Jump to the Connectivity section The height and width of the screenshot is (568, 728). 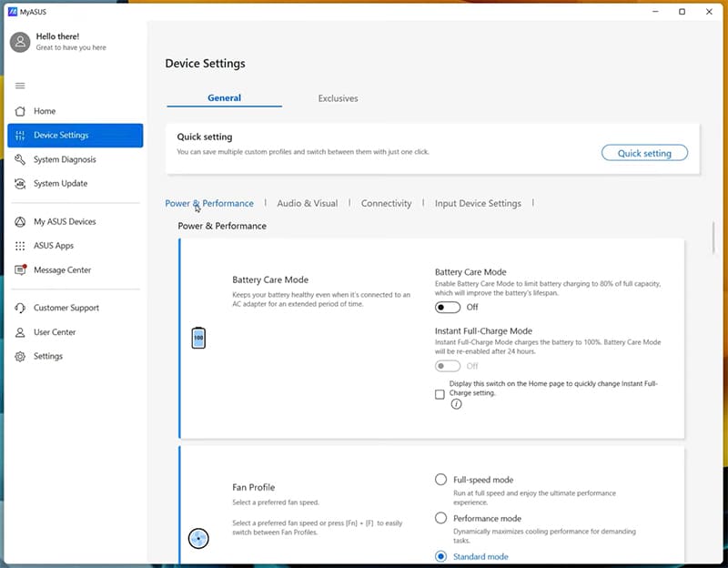pos(386,204)
